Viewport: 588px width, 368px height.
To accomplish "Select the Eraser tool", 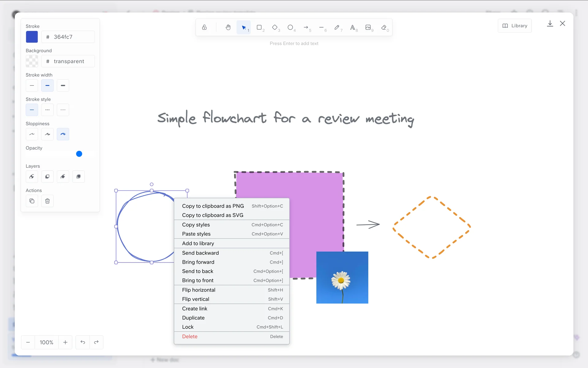I will point(384,27).
